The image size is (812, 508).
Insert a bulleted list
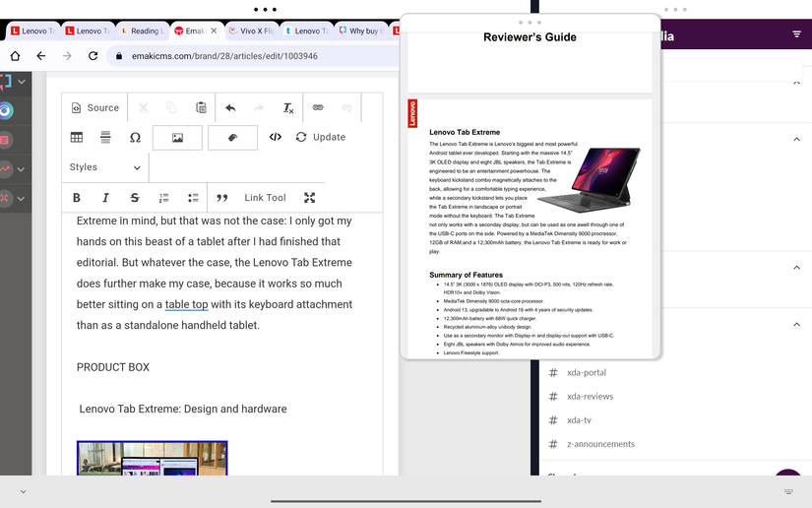pos(193,198)
